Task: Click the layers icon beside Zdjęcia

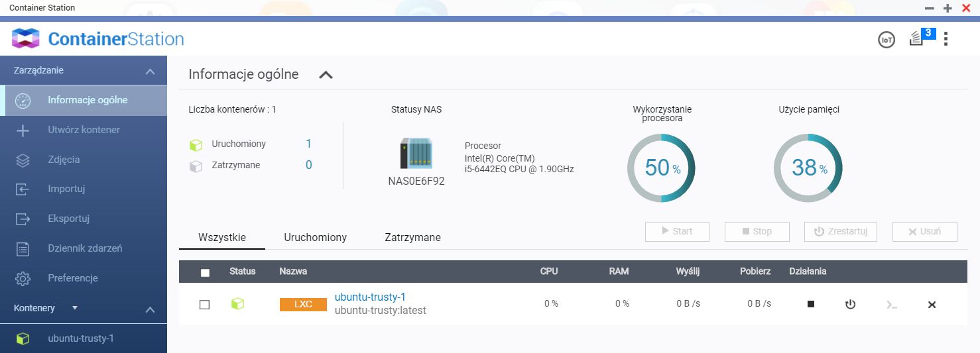Action: 23,160
